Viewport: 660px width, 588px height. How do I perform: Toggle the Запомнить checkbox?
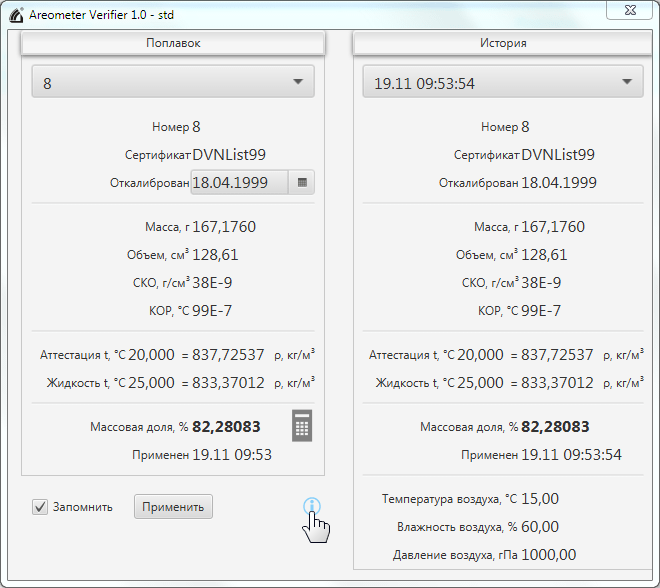(x=40, y=507)
